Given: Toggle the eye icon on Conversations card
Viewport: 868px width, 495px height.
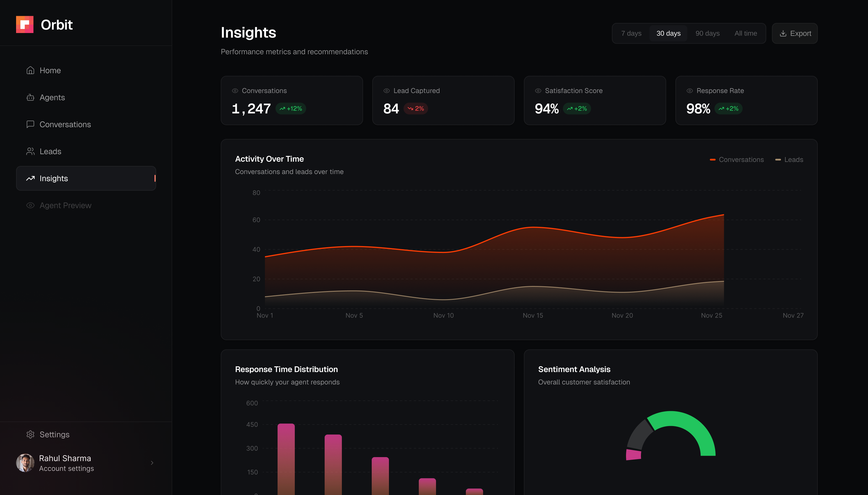Looking at the screenshot, I should click(x=235, y=90).
